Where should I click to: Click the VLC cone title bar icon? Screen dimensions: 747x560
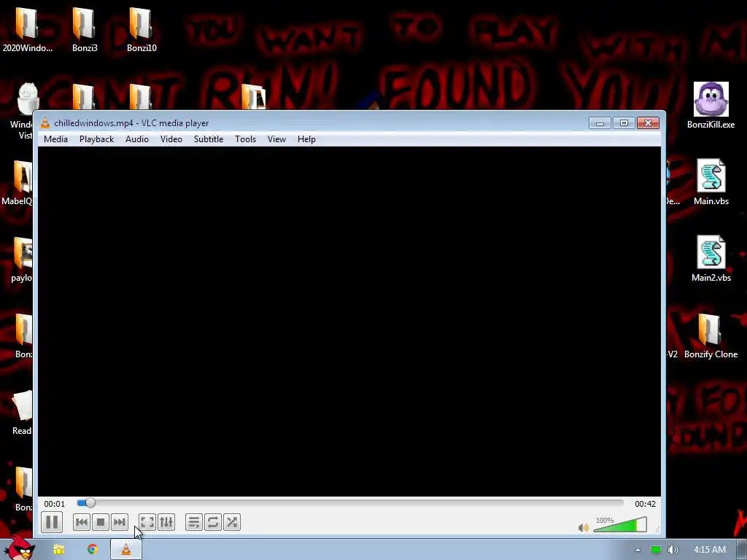coord(44,122)
